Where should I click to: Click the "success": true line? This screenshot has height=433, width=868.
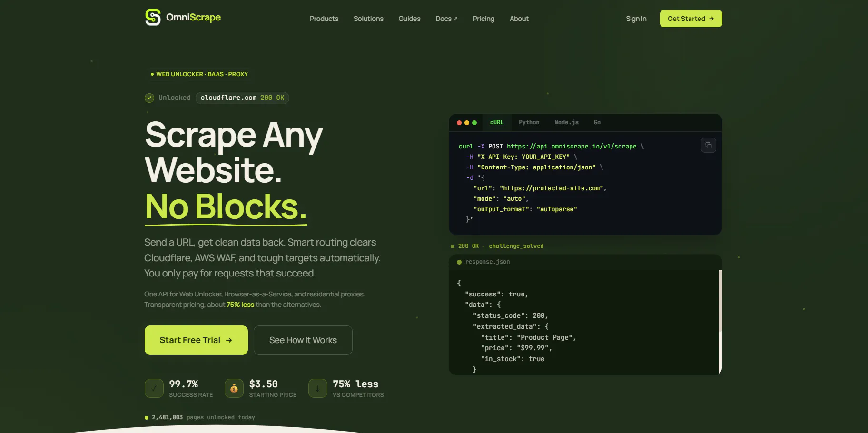[496, 295]
